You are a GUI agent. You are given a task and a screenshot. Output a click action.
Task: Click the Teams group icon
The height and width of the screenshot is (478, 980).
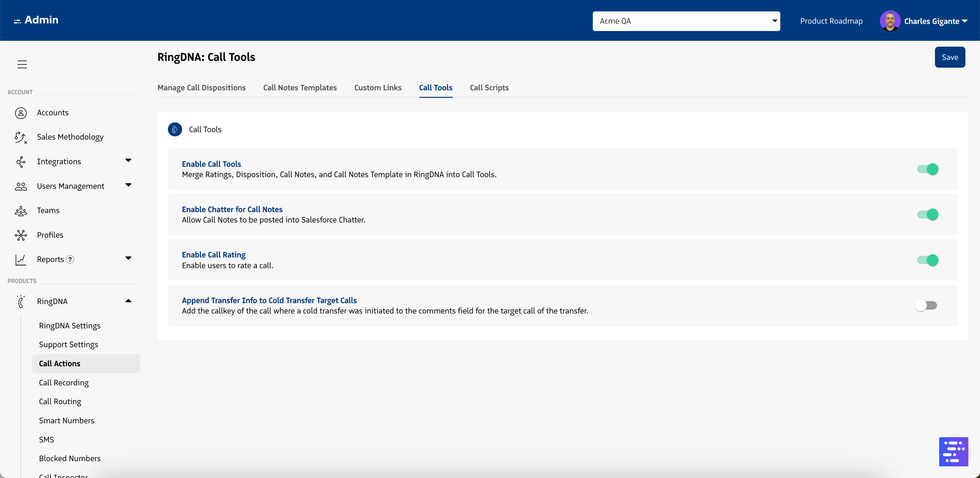pyautogui.click(x=20, y=211)
